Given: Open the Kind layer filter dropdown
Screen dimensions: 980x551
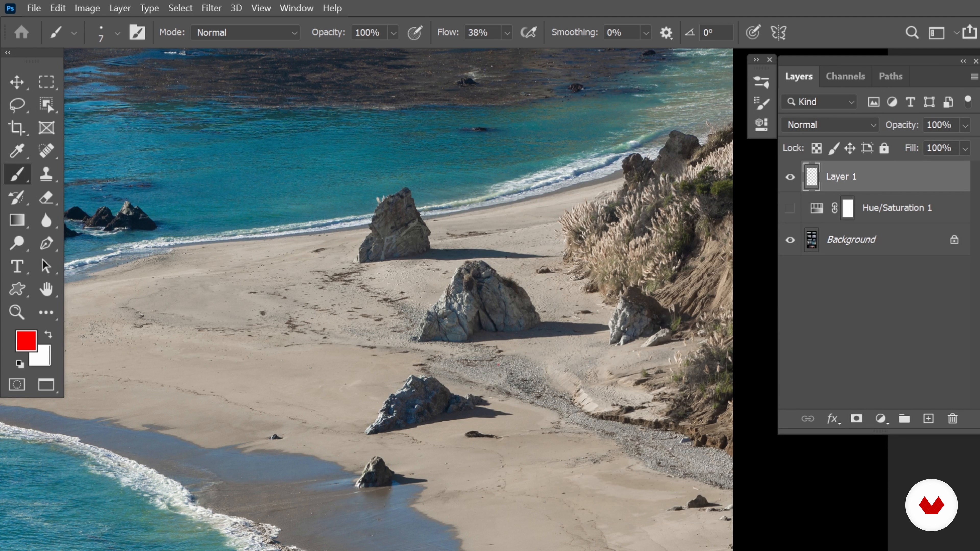Looking at the screenshot, I should [819, 102].
